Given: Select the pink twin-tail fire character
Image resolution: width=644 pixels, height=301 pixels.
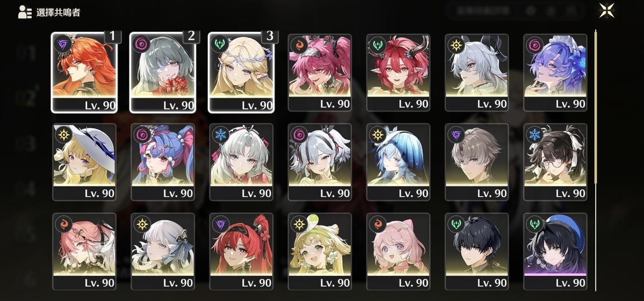Looking at the screenshot, I should pyautogui.click(x=320, y=73).
